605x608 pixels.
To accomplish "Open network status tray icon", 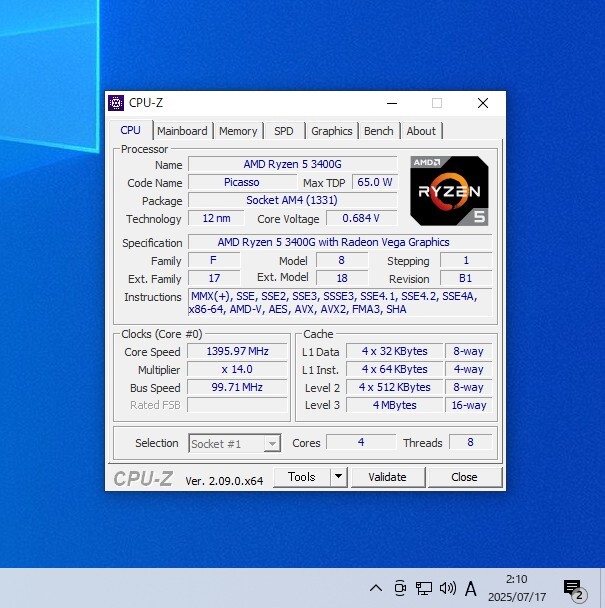I will (x=424, y=588).
